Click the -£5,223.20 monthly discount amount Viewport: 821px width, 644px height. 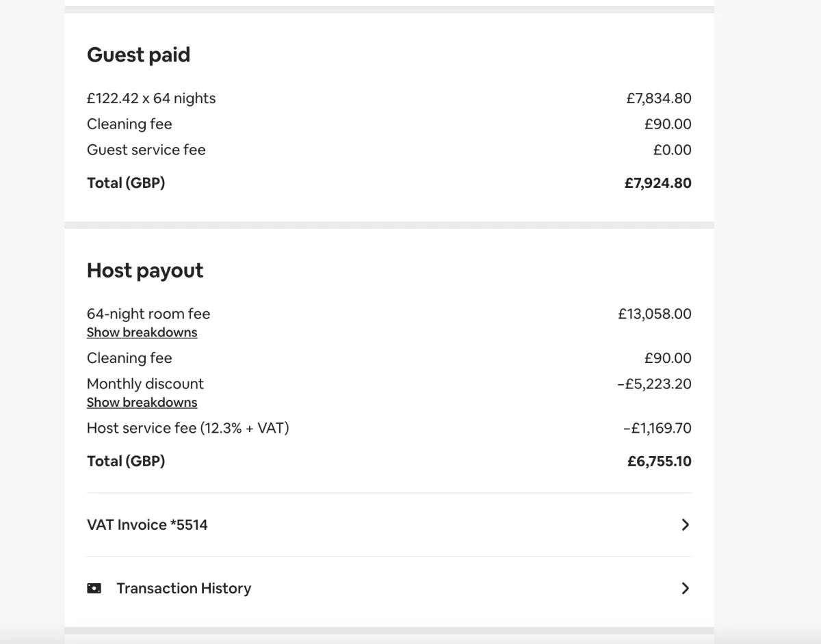(x=654, y=384)
